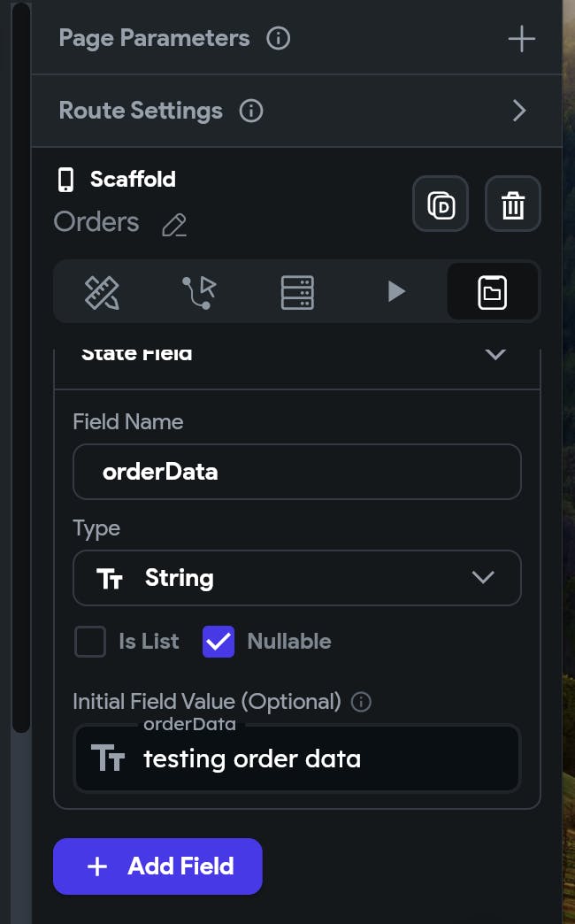575x924 pixels.
Task: Click the copy widget icon button
Action: 441,204
